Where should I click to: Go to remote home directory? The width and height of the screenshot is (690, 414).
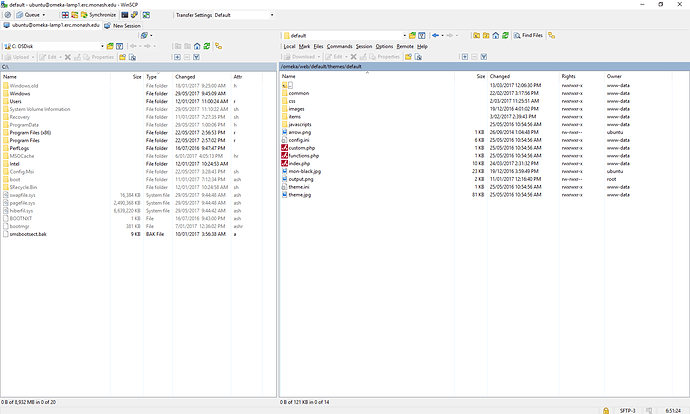[496, 35]
